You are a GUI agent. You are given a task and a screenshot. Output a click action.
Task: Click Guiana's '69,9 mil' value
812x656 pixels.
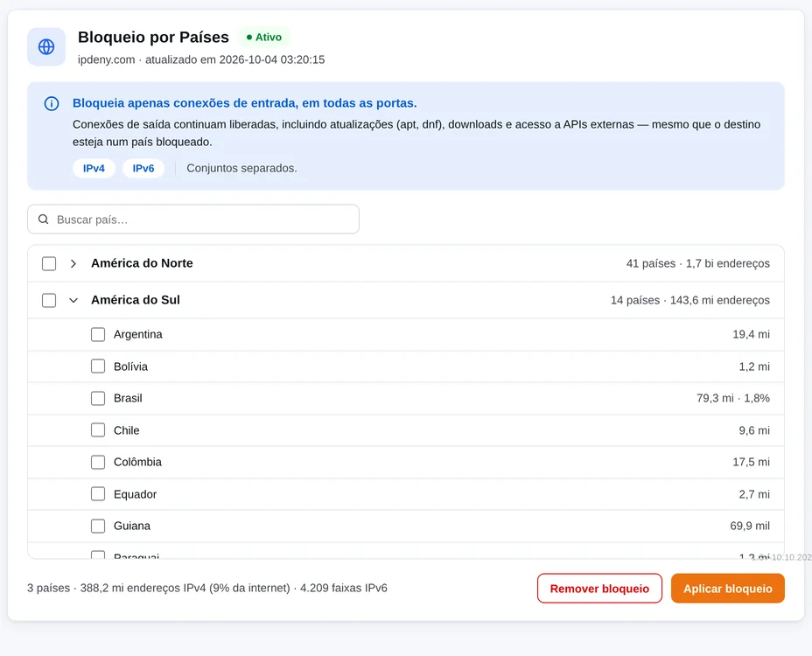[750, 526]
